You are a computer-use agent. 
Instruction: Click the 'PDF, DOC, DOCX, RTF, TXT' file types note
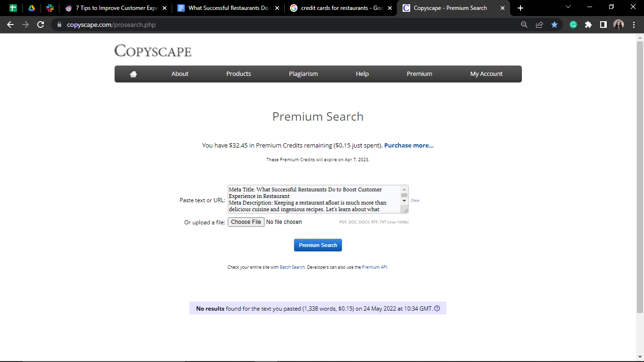(374, 222)
